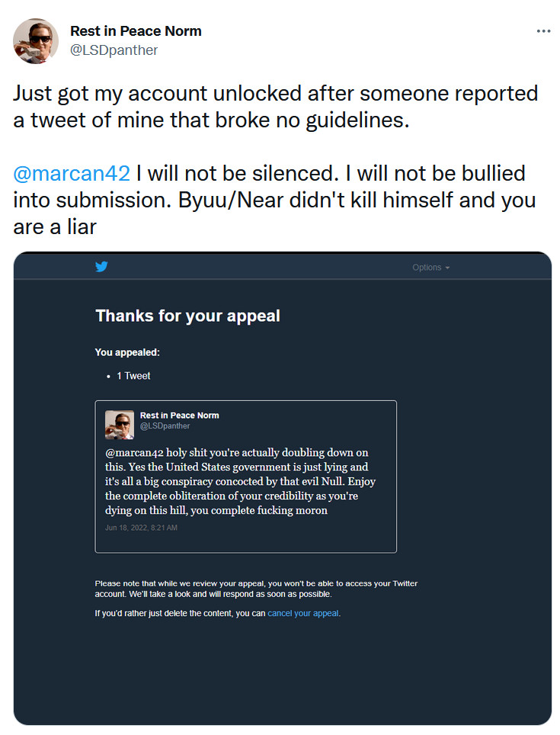This screenshot has width=560, height=735.
Task: Click the small avatar inside the appealed tweet
Action: (120, 425)
